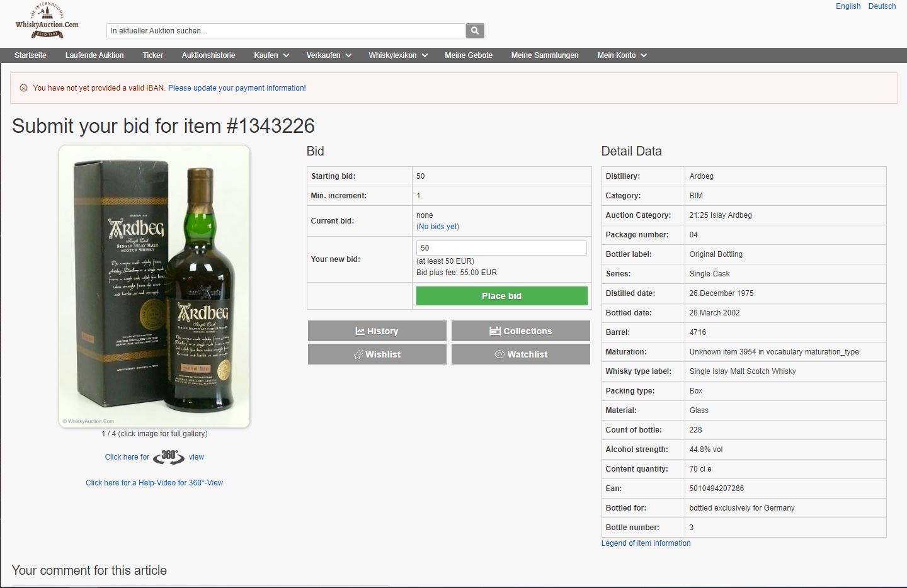Click the magnifier search button

click(475, 30)
